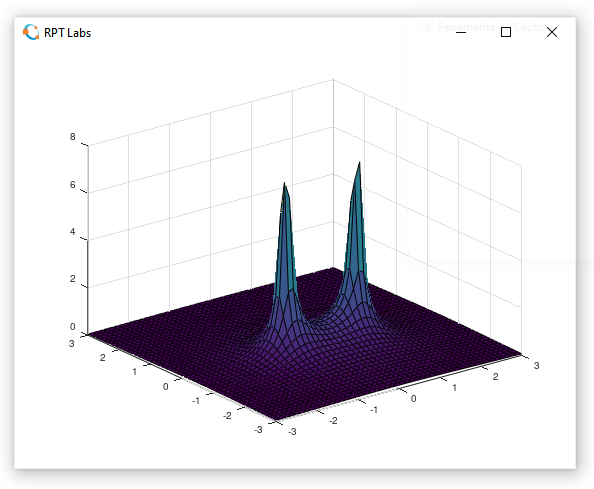
Task: Click label 1 on the right-side horizontal axis
Action: [454, 387]
